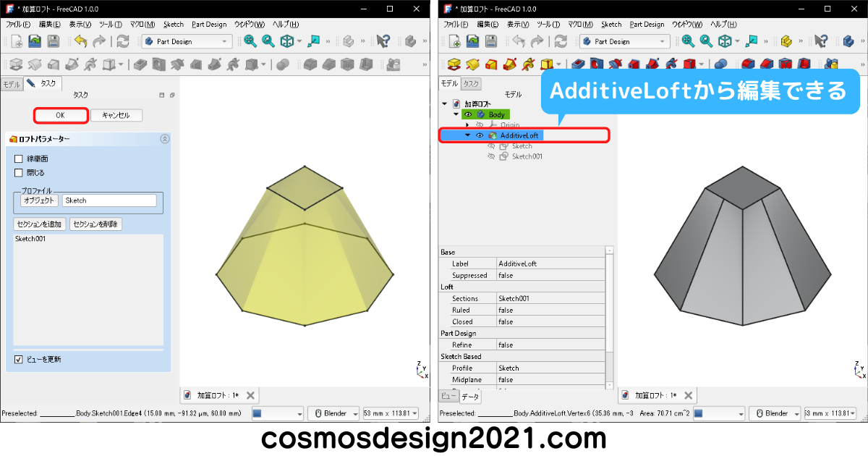Open the ヘルプ menu in the right window
This screenshot has width=868, height=456.
[x=724, y=24]
